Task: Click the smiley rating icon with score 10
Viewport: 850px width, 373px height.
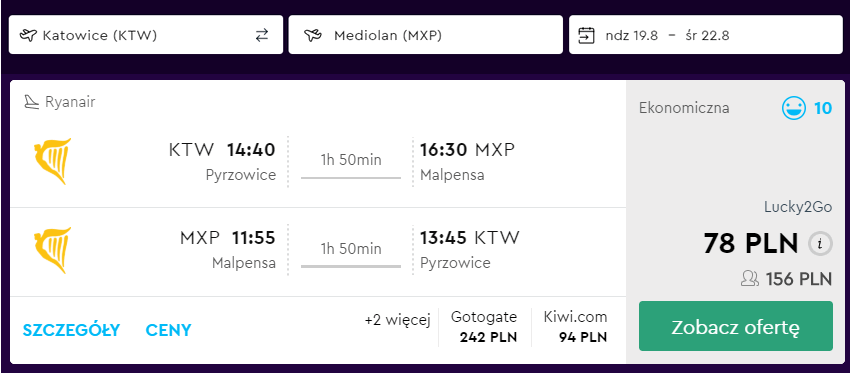Action: point(794,108)
